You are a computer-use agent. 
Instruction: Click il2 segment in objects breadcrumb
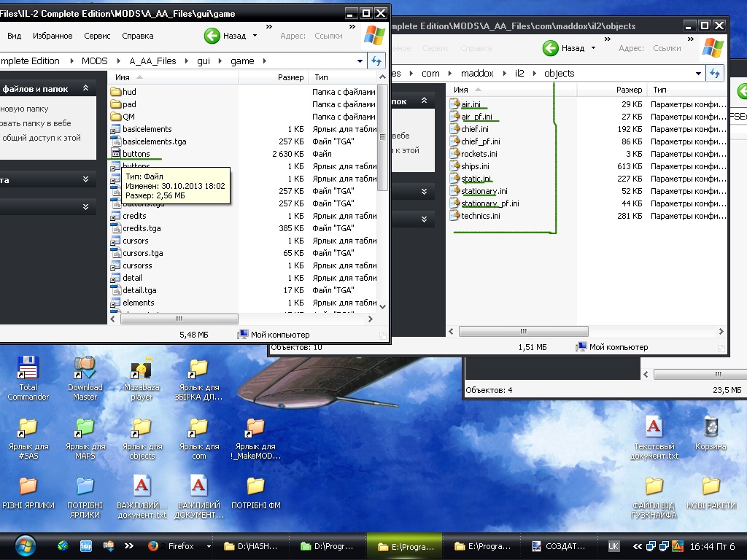click(x=519, y=74)
